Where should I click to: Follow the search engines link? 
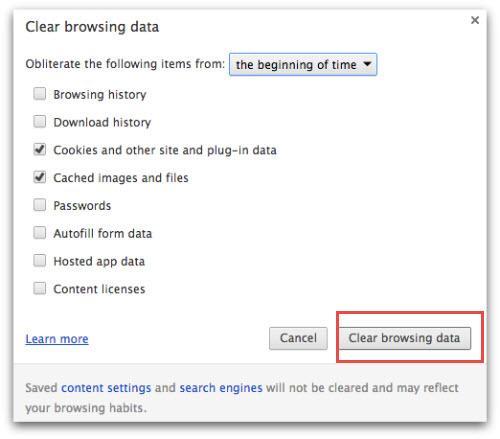click(x=221, y=388)
